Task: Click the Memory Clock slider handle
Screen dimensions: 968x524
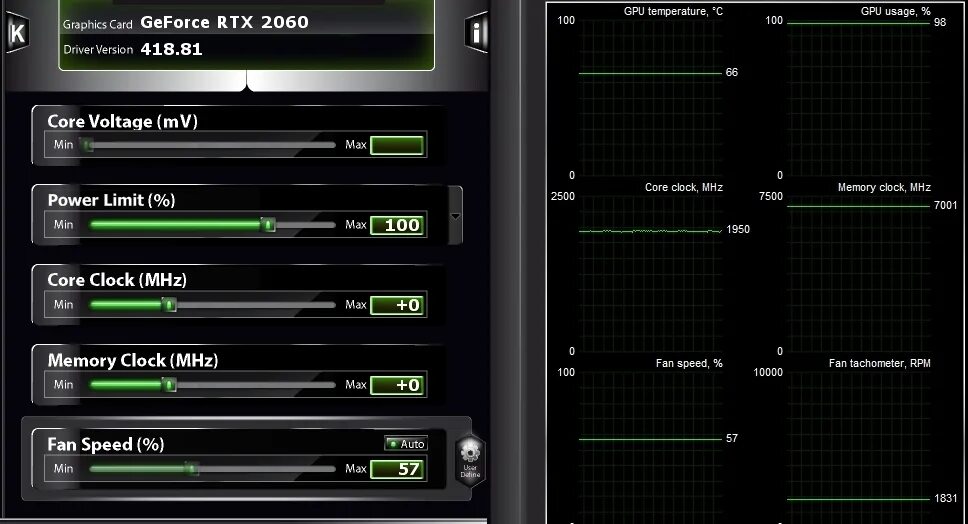Action: click(169, 385)
